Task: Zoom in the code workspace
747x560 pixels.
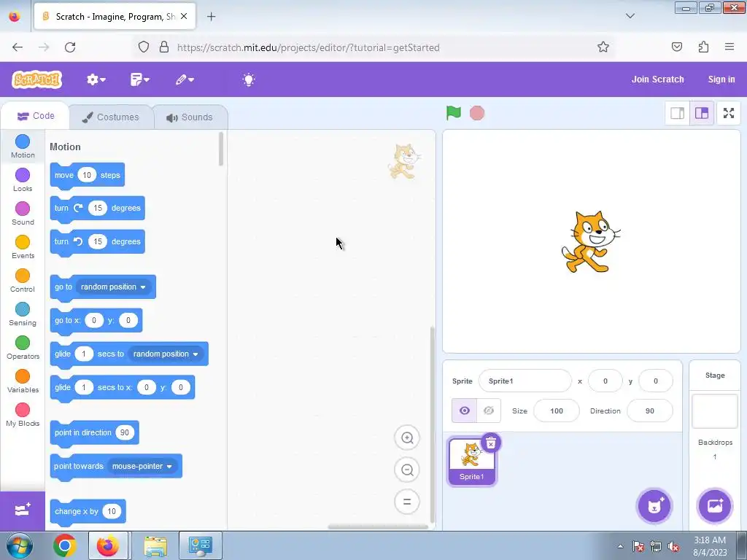Action: [407, 437]
